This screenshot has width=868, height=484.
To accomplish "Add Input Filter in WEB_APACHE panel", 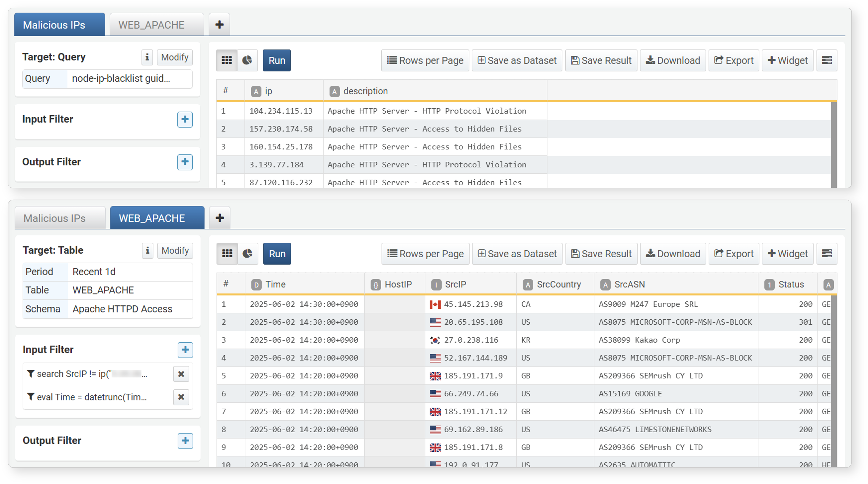I will tap(185, 350).
